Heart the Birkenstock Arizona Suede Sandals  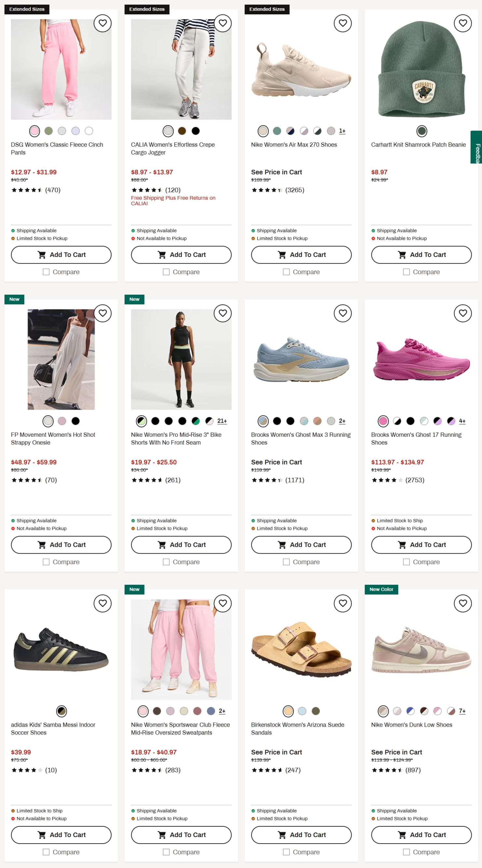(x=343, y=603)
